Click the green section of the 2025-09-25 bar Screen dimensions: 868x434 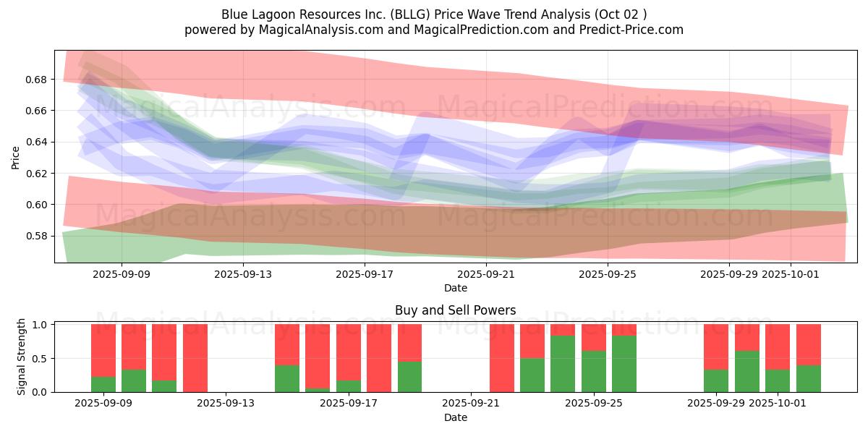coord(594,372)
